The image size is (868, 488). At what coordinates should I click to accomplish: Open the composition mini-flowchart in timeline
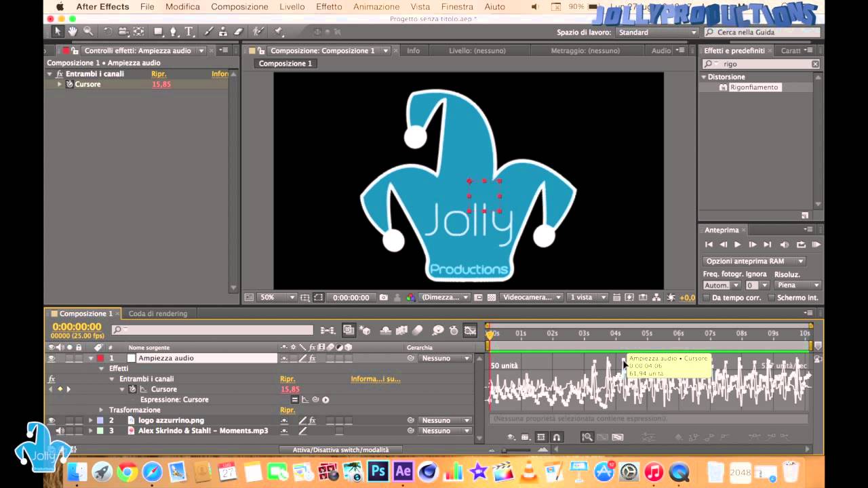pyautogui.click(x=327, y=330)
